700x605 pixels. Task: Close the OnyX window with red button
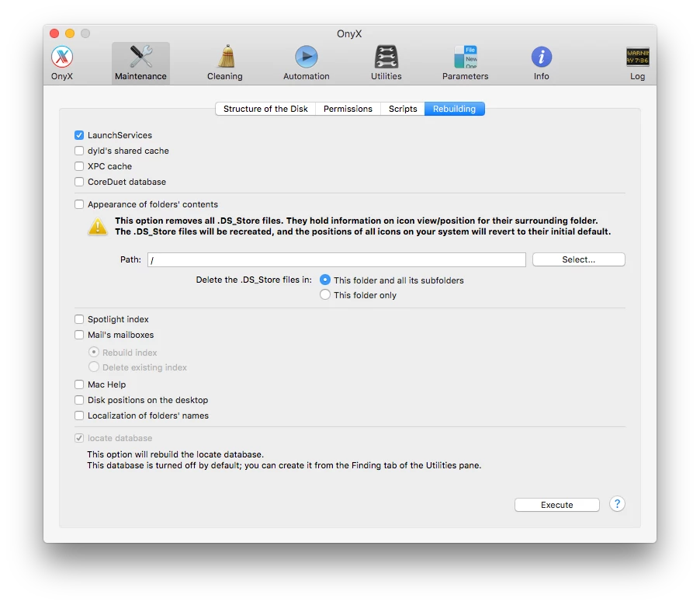point(54,33)
